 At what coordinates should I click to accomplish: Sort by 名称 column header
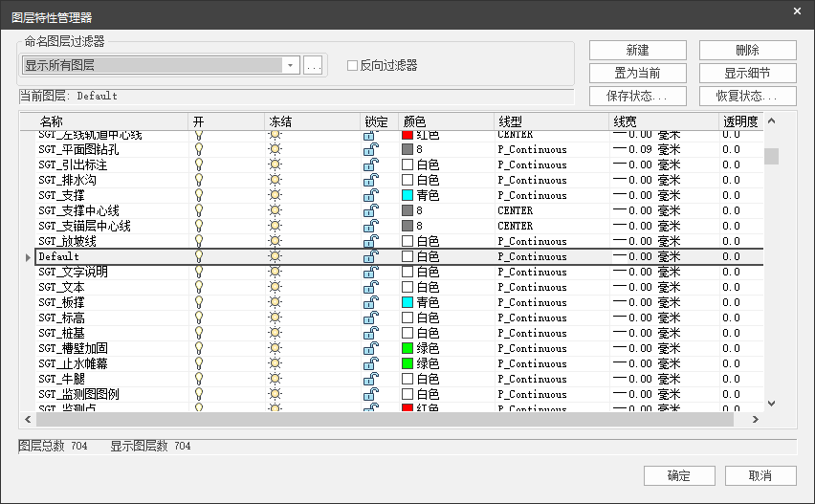tap(52, 121)
